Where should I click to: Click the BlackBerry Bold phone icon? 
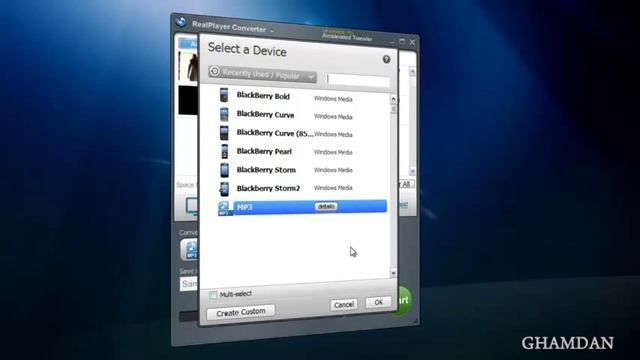click(224, 95)
